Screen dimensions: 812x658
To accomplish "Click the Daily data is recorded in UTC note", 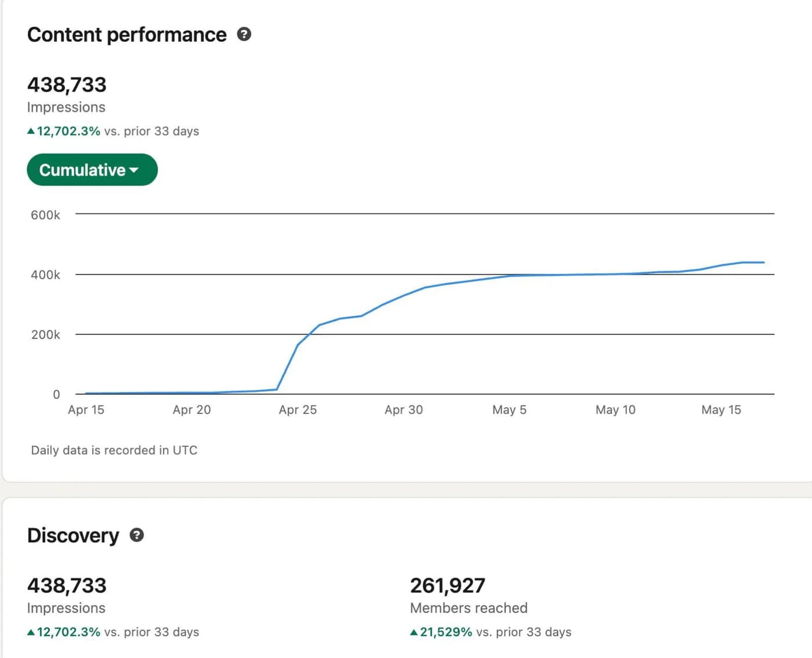I will [x=114, y=450].
